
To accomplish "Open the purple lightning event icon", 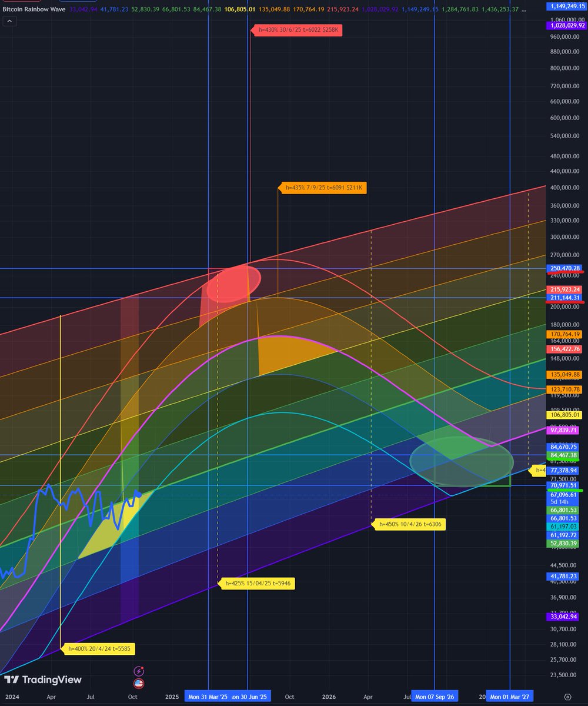I will 139,671.
